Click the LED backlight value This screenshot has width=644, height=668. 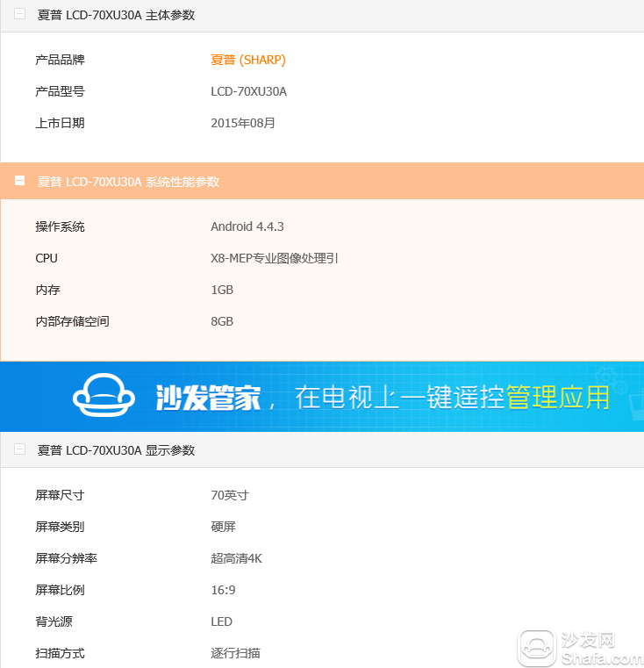[x=221, y=621]
